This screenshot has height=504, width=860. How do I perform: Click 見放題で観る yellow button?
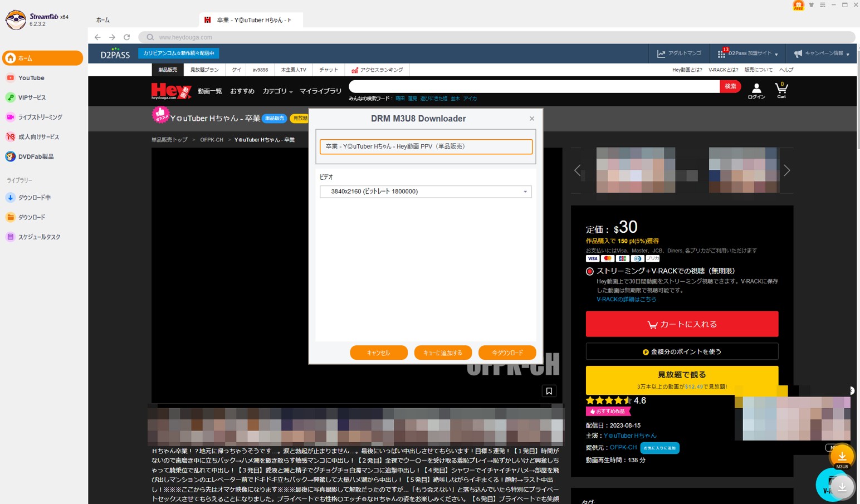tap(682, 379)
